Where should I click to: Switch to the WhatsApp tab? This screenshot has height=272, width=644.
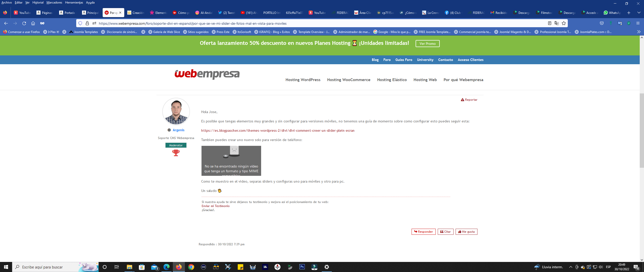(x=613, y=13)
